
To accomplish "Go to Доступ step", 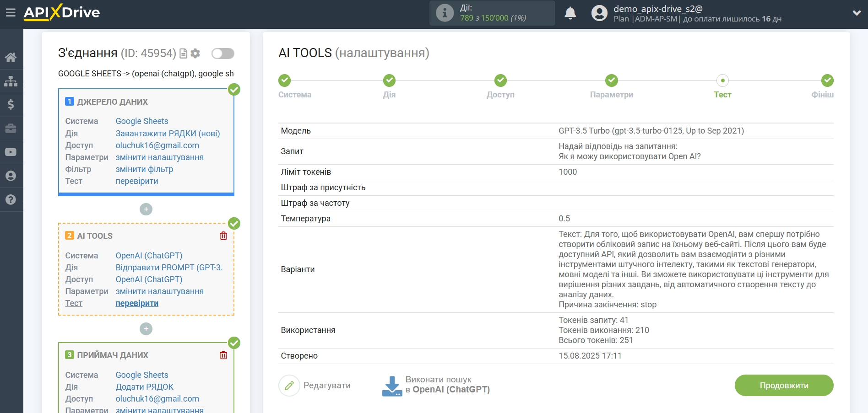I will [x=500, y=87].
